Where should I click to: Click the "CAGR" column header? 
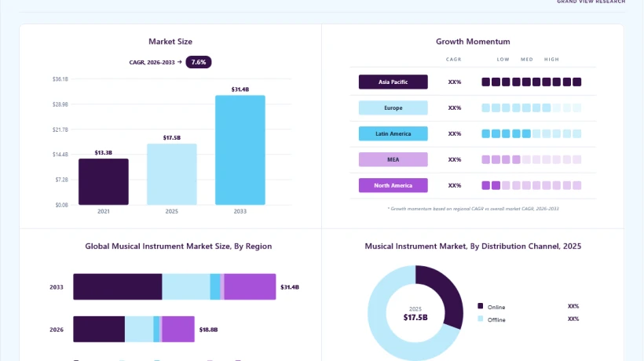pos(454,60)
